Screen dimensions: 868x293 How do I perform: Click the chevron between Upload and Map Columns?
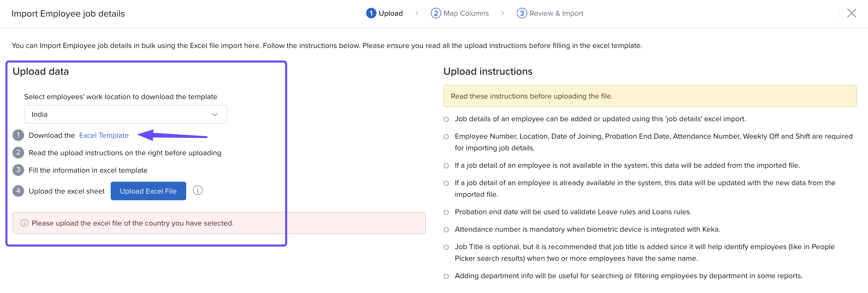417,13
